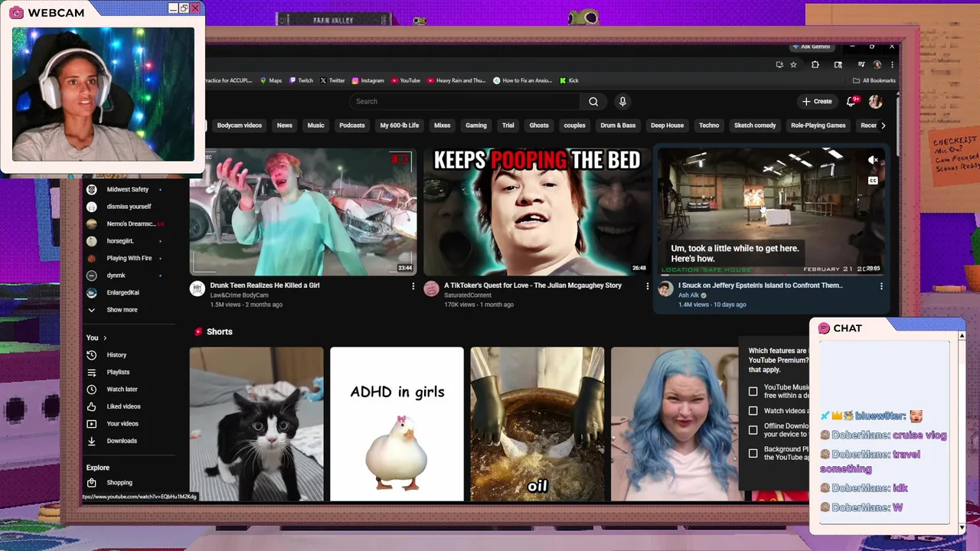
Task: Activate voice search microphone icon
Action: coord(622,101)
